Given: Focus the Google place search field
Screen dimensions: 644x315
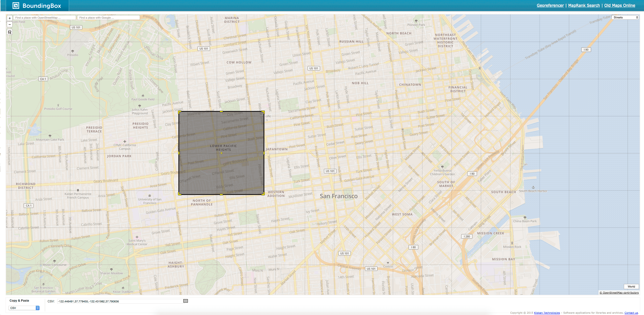Looking at the screenshot, I should click(108, 18).
